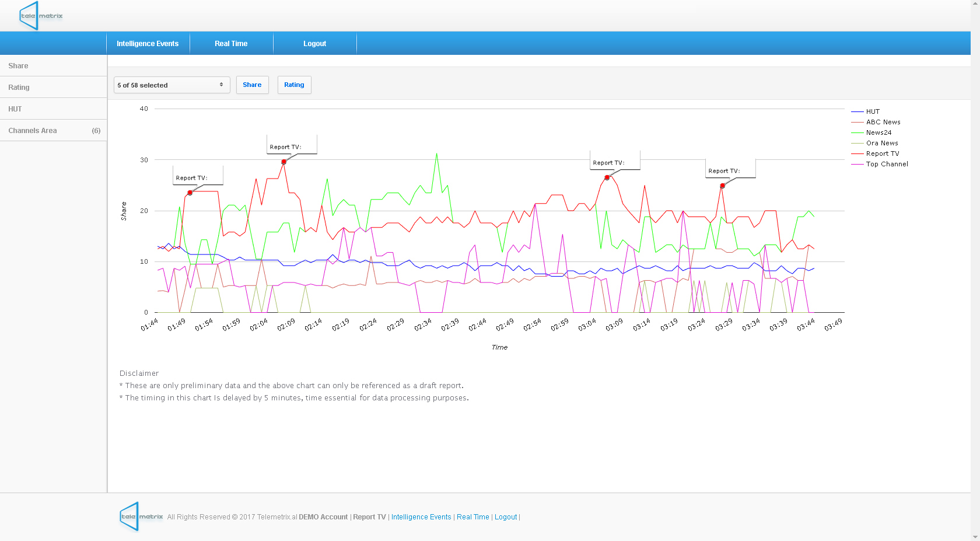Select HUT in left sidebar
980x541 pixels.
pyautogui.click(x=15, y=109)
